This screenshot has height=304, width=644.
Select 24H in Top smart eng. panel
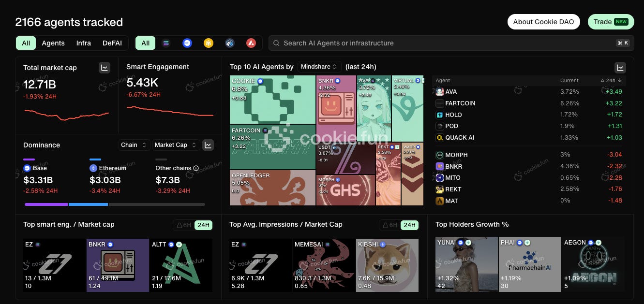[x=204, y=225]
